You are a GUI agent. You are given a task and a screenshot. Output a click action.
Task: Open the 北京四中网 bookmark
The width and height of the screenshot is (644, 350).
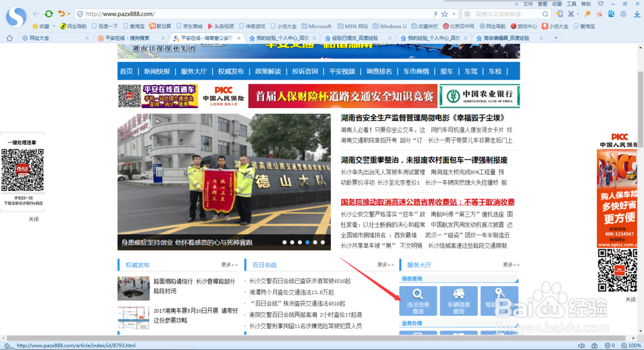pyautogui.click(x=459, y=26)
